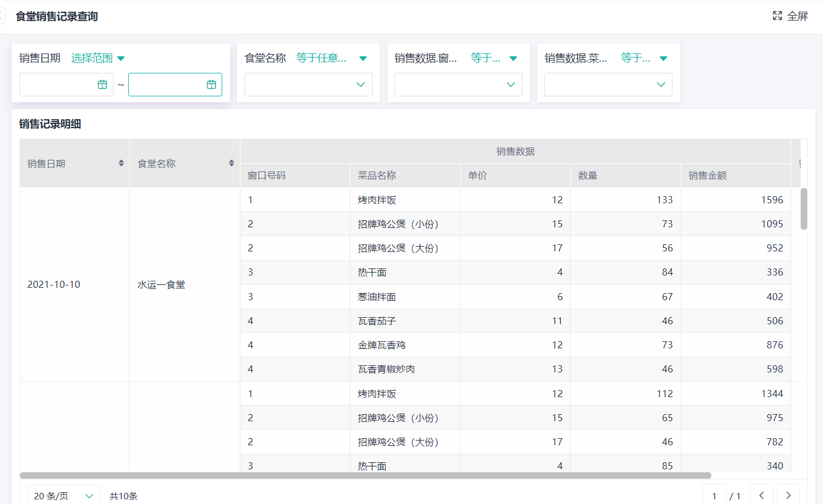This screenshot has width=823, height=504.
Task: Open the 20 条/页 page size selector
Action: click(x=63, y=496)
